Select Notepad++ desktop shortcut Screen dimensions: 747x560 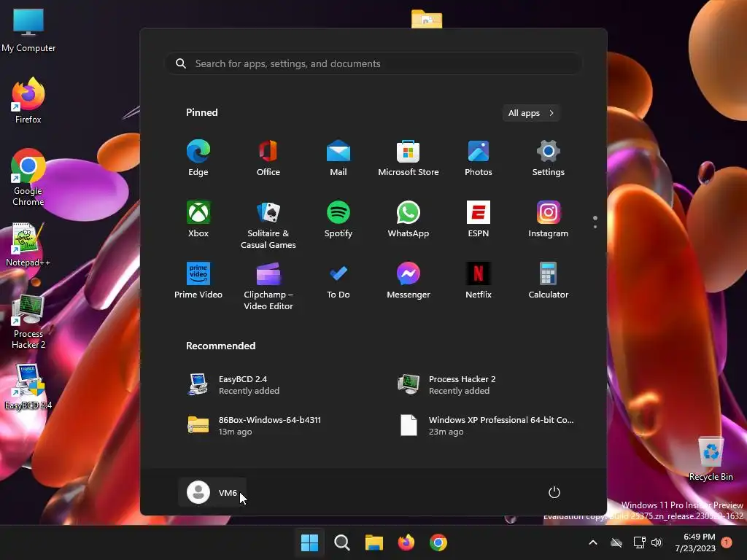click(x=28, y=244)
